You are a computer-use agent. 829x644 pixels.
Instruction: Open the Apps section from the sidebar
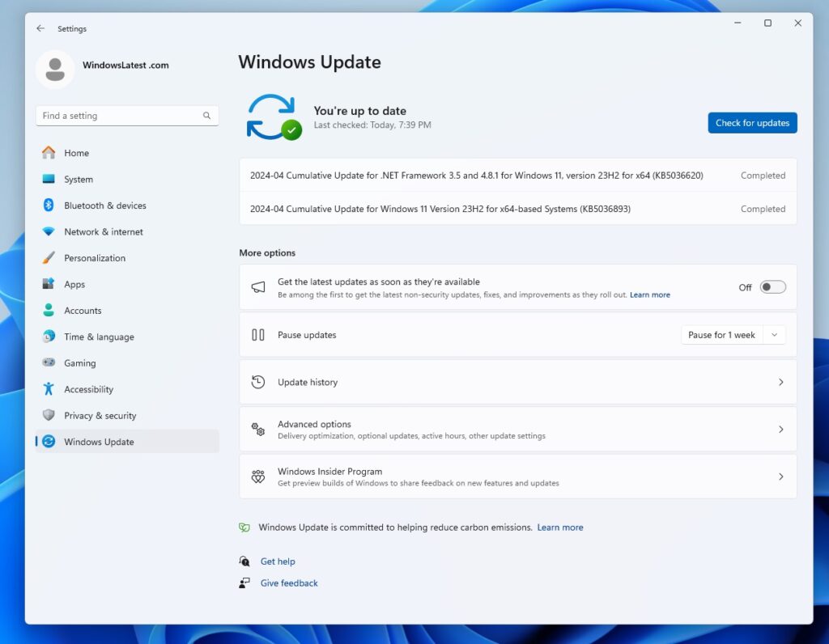pos(74,284)
